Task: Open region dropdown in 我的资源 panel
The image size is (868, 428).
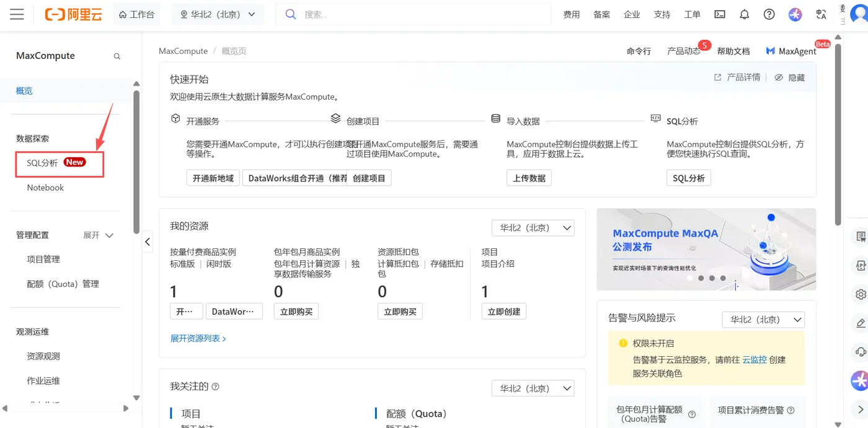Action: [x=533, y=228]
